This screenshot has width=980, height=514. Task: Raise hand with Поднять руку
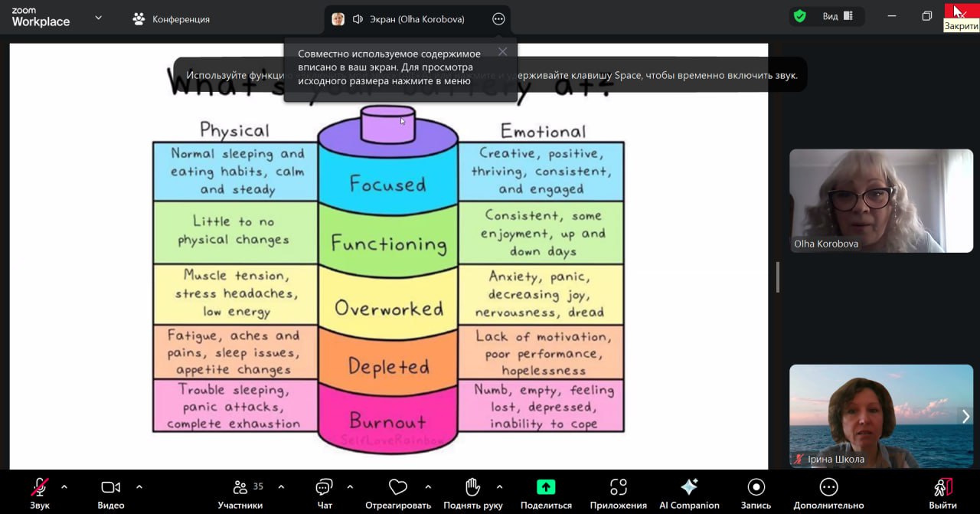point(472,488)
